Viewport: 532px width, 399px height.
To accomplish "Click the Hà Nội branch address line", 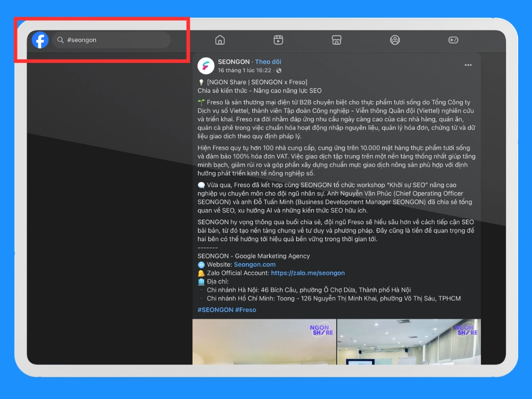I will click(x=309, y=290).
